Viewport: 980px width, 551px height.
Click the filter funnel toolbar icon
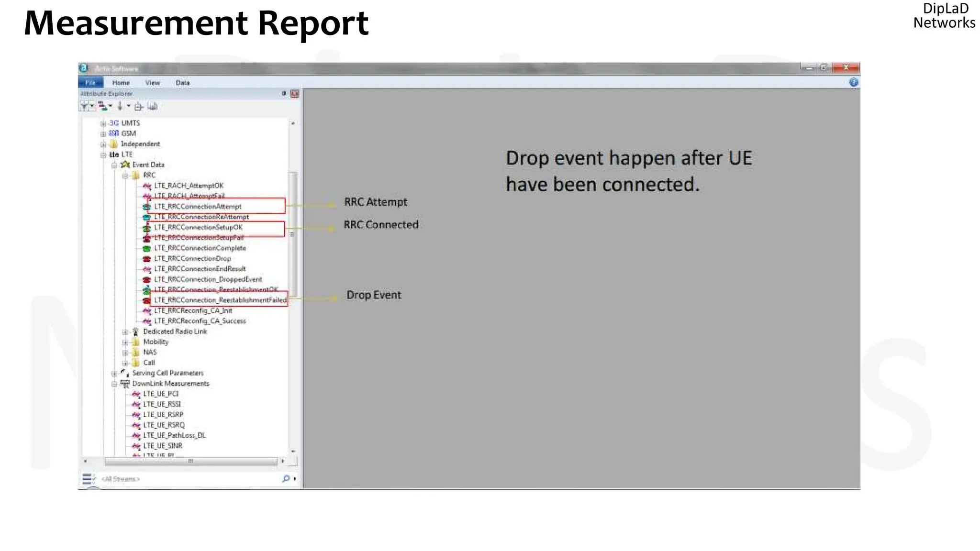click(84, 106)
